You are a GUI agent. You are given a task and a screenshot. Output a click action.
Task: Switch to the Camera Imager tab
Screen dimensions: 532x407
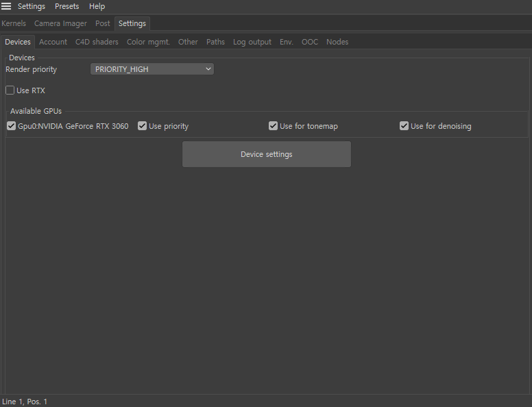click(x=60, y=23)
